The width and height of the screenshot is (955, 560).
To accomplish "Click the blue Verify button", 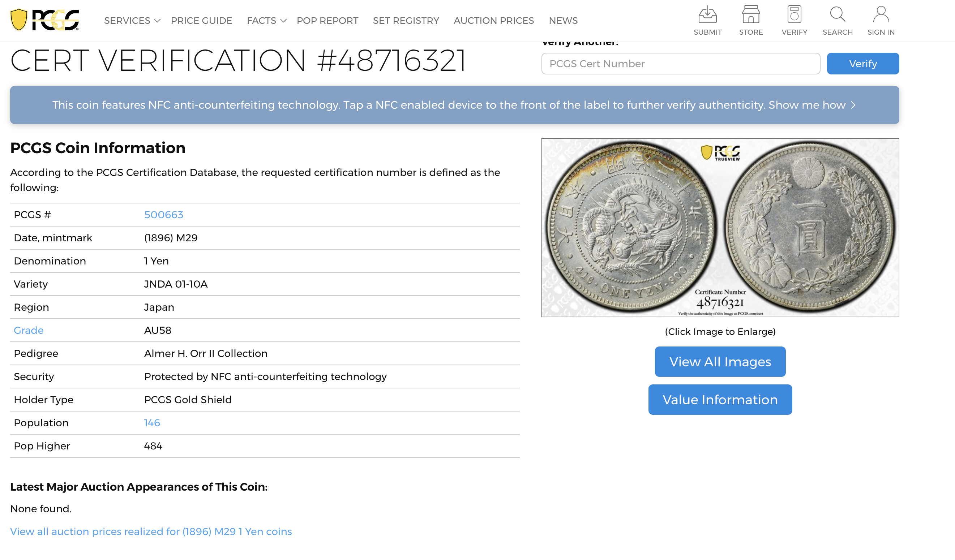I will (863, 64).
